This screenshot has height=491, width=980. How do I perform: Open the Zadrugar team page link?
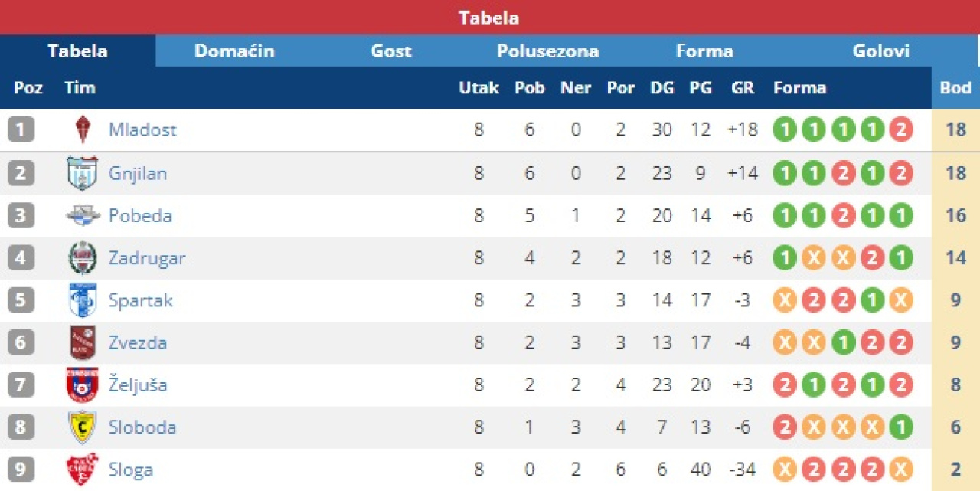coord(147,258)
